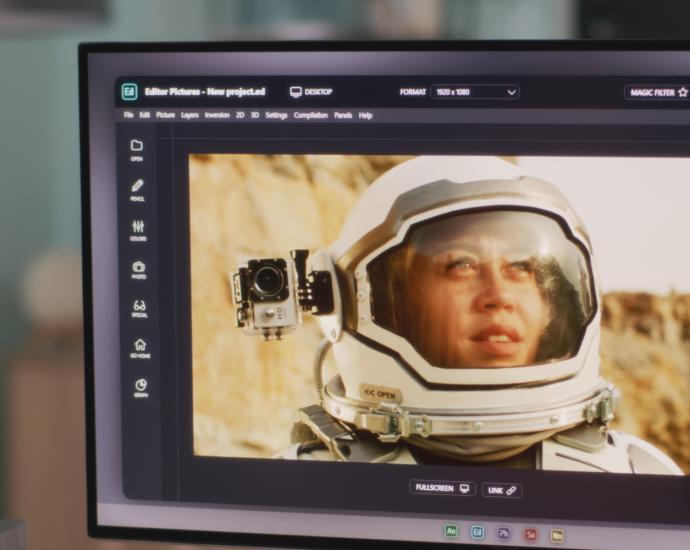Click the Editor Pictures - New project.ed title
The image size is (690, 550).
tap(205, 92)
